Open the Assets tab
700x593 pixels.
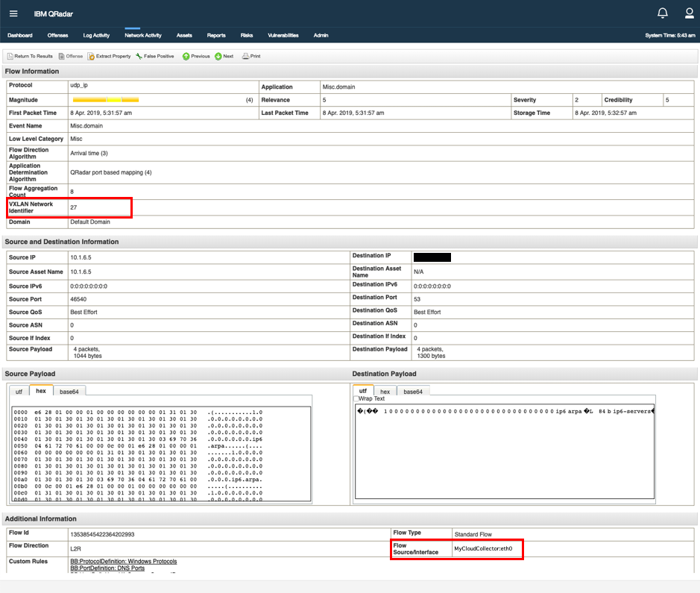[x=184, y=35]
